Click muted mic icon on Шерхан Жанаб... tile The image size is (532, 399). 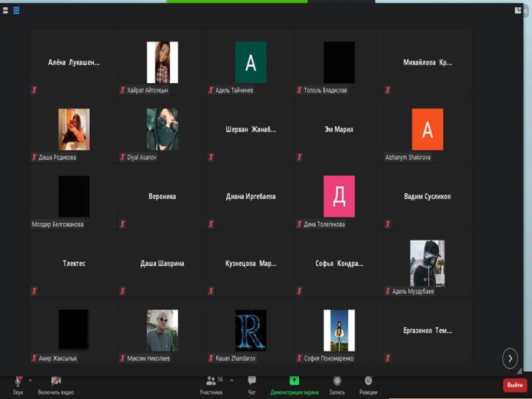(x=211, y=157)
